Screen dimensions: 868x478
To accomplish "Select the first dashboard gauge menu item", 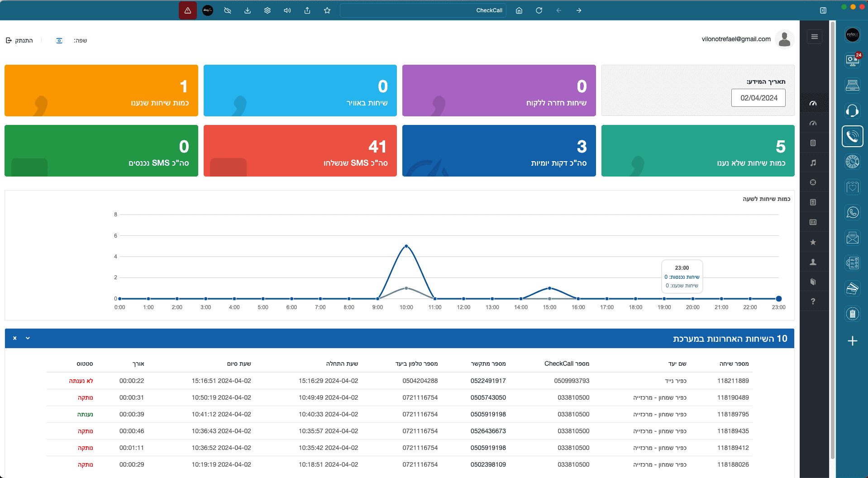I will click(813, 103).
